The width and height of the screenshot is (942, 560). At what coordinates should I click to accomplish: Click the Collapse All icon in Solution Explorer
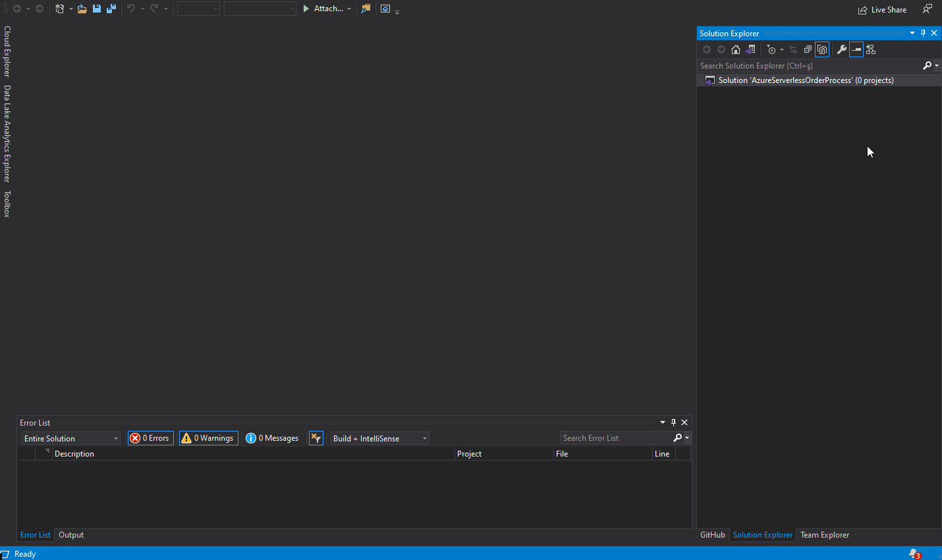808,49
